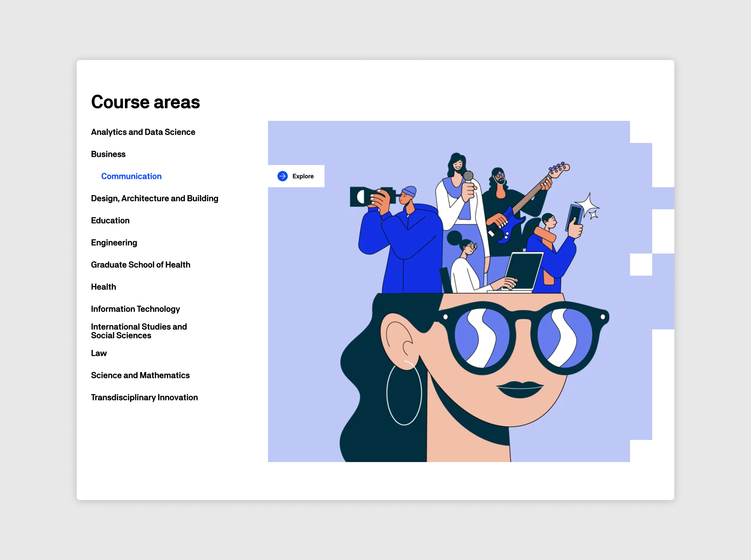This screenshot has width=751, height=560.
Task: Go to the Education course area
Action: pos(110,221)
